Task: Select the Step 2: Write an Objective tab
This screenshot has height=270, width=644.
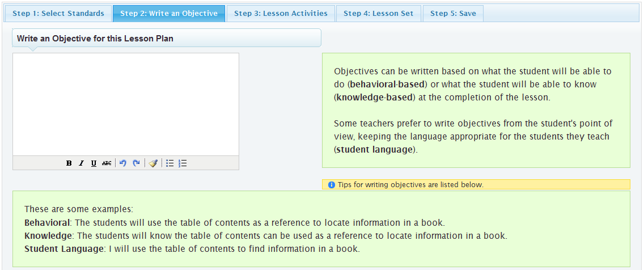Action: (169, 14)
